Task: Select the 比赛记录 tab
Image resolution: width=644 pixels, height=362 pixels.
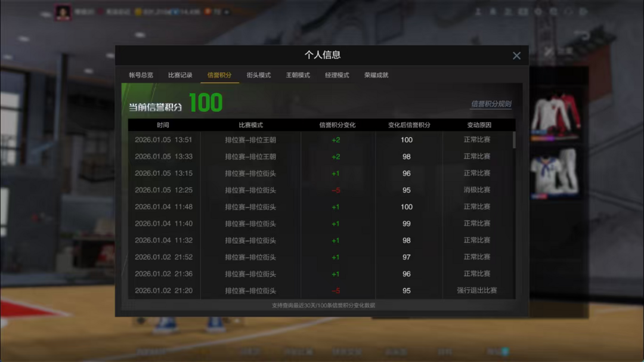Action: point(179,75)
